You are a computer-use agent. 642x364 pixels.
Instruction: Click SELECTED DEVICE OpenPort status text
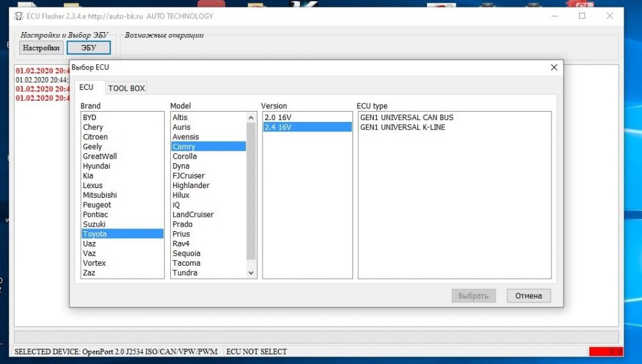(x=116, y=352)
